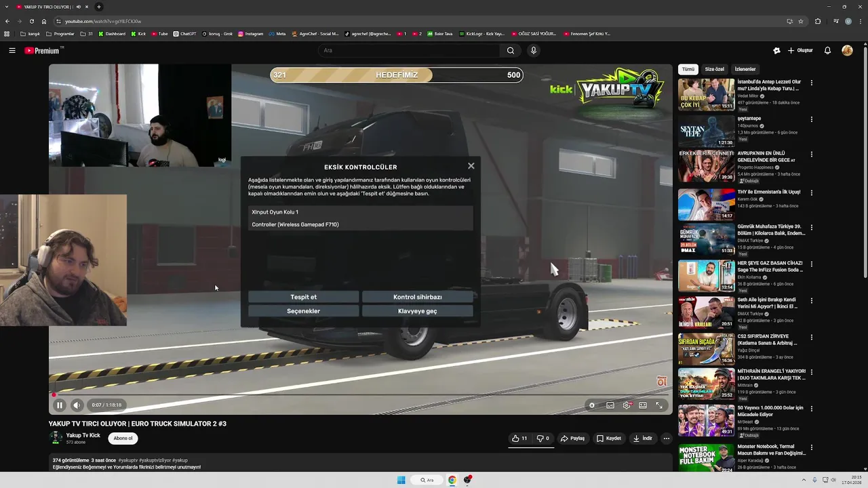Screen dimensions: 868x488
Task: Mute the tab via its speaker icon
Action: (79, 7)
